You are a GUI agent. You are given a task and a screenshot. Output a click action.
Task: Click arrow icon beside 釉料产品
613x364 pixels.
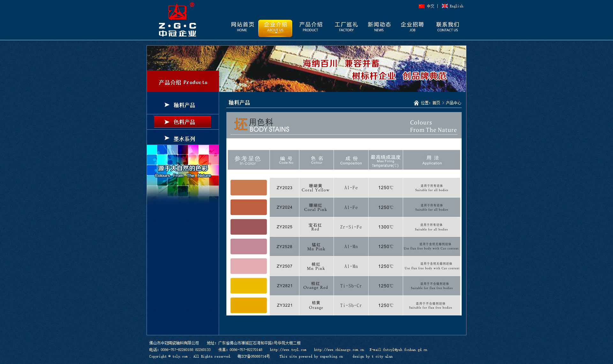(x=167, y=105)
